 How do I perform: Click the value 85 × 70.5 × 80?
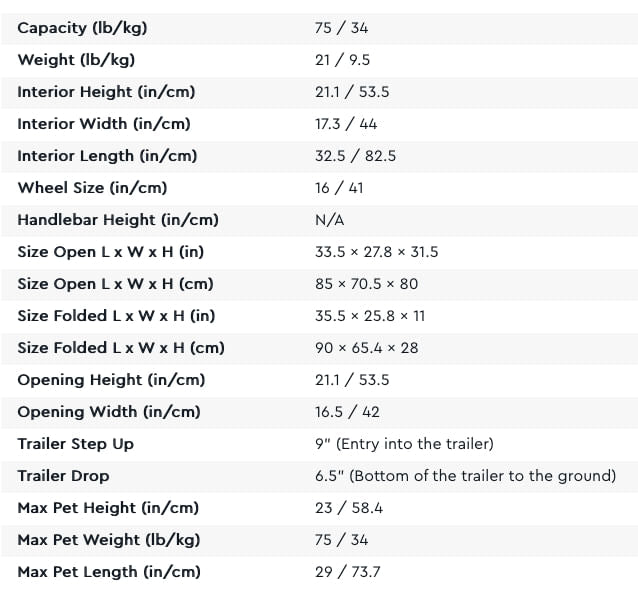coord(366,284)
